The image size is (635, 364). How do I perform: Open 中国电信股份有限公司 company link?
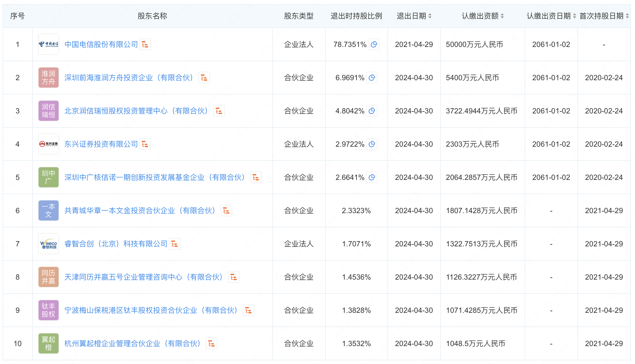coord(101,44)
